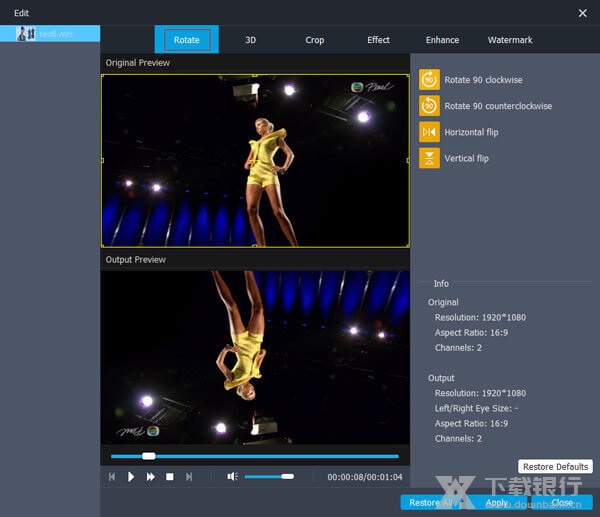This screenshot has height=517, width=600.
Task: Click the playback progress slider handle
Action: 149,456
